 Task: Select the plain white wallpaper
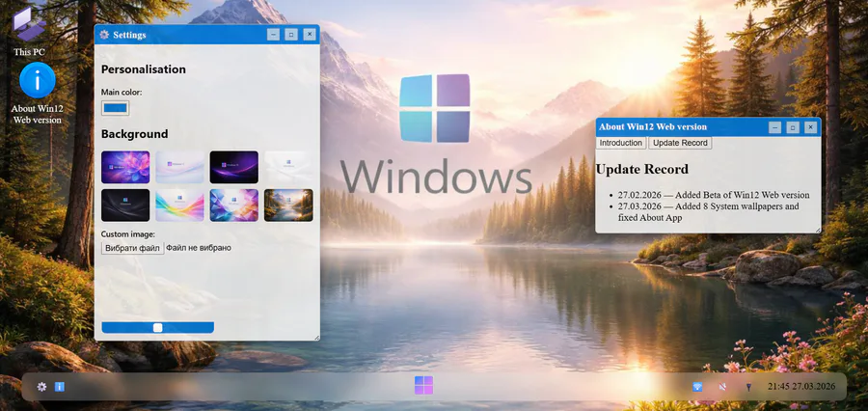(288, 167)
